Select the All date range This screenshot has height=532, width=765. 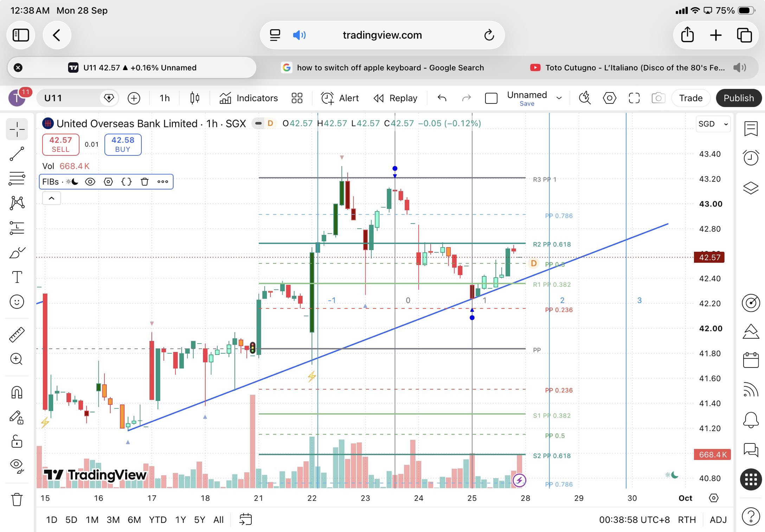[x=218, y=520]
